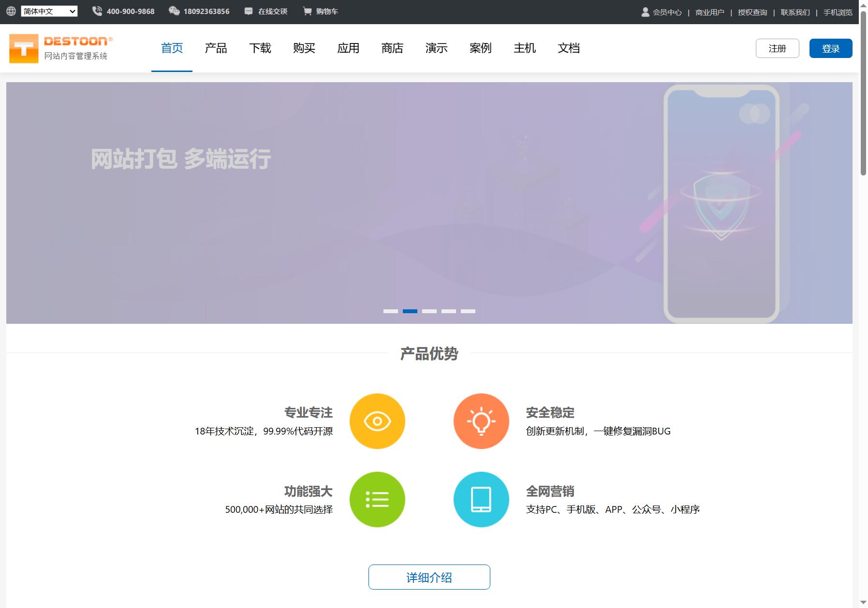Click the scrollbar up arrow

point(864,4)
